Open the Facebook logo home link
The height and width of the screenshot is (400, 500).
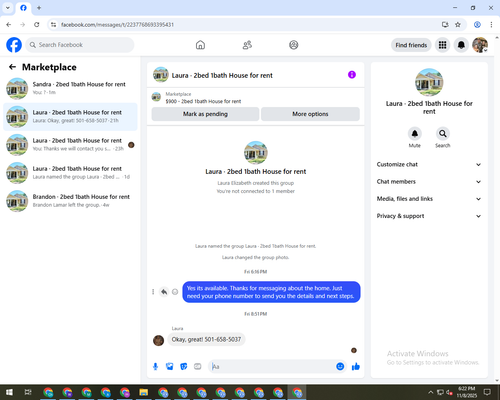pos(14,45)
